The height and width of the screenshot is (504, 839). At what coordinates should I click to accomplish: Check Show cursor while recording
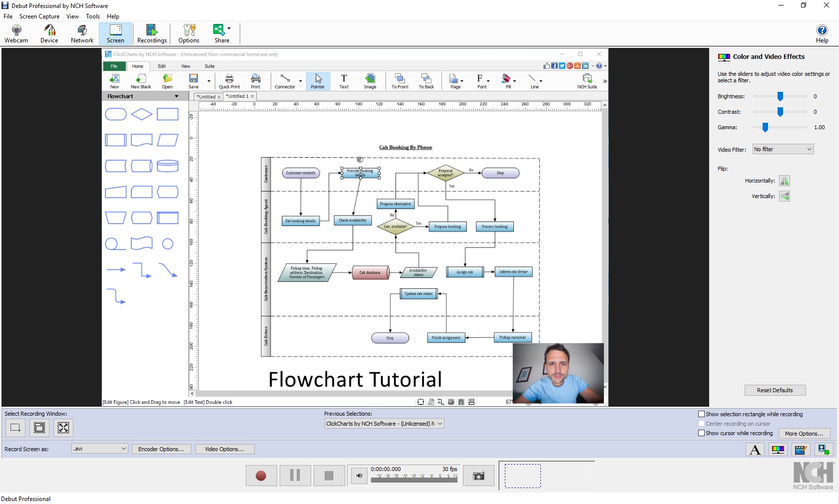[701, 434]
